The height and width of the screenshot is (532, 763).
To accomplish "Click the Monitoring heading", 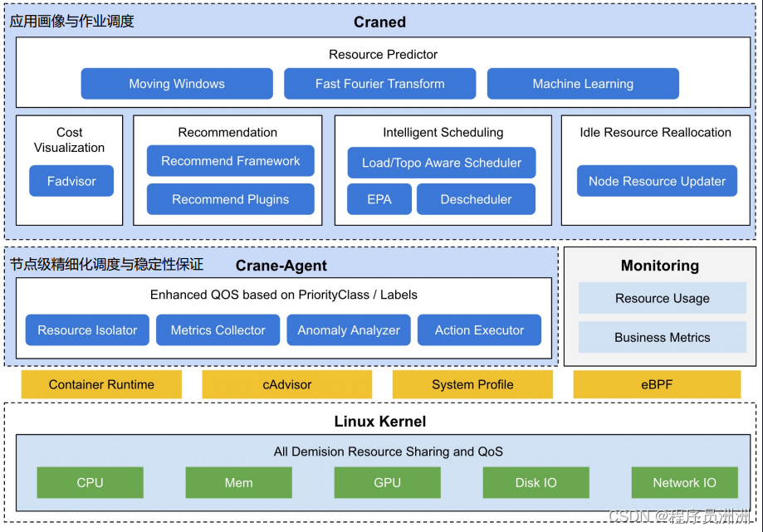I will pos(660,266).
